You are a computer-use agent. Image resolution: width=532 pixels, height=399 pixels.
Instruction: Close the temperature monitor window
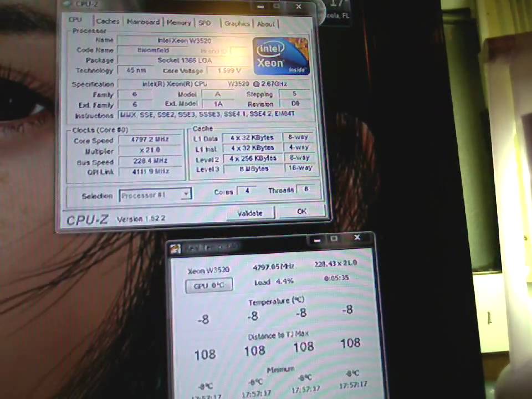coord(357,238)
